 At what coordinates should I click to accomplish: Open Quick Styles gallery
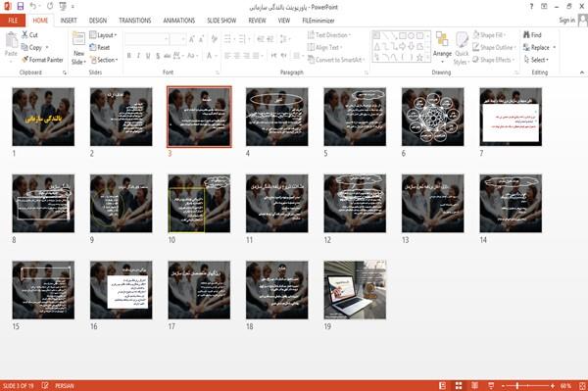click(x=462, y=48)
